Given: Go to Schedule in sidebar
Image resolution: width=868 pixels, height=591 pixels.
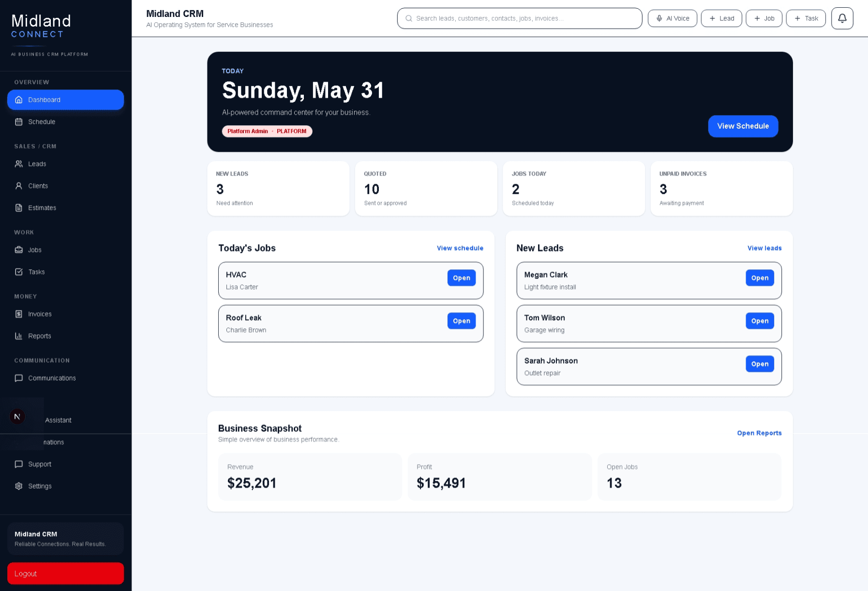Looking at the screenshot, I should (x=65, y=122).
